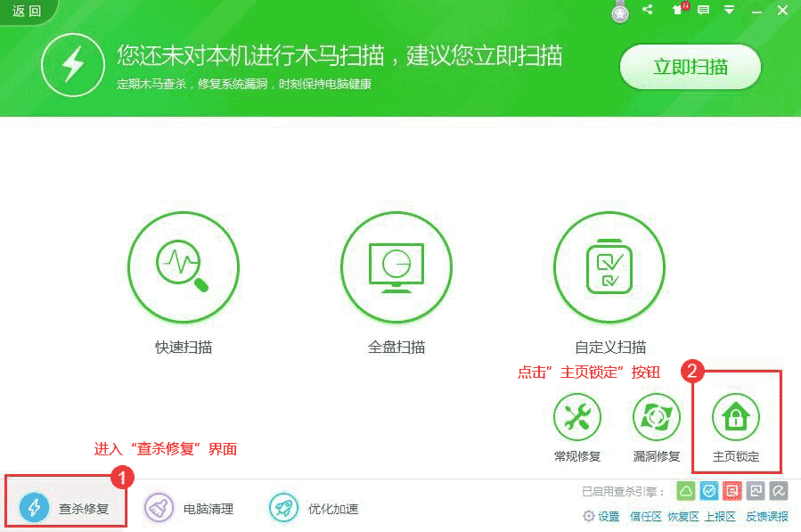Expand the main menu dropdown arrow

pos(730,10)
